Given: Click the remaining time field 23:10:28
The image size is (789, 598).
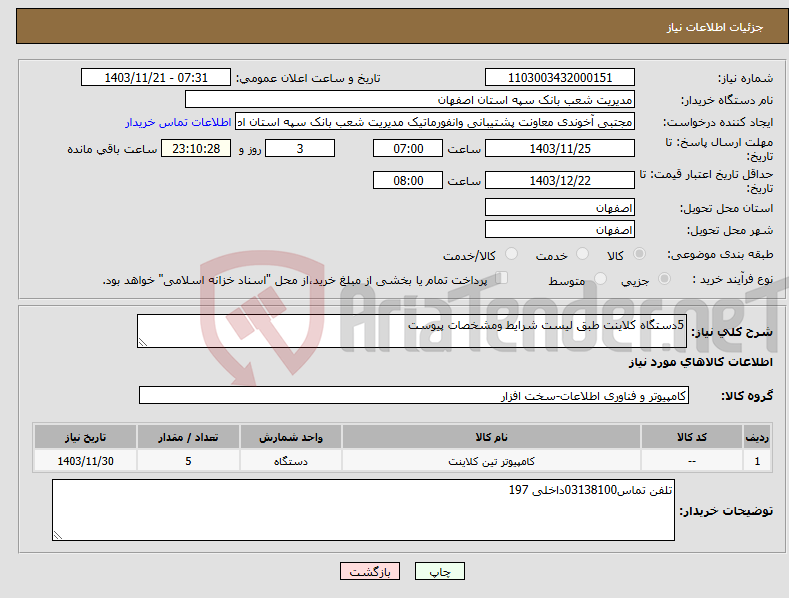Looking at the screenshot, I should pyautogui.click(x=196, y=148).
